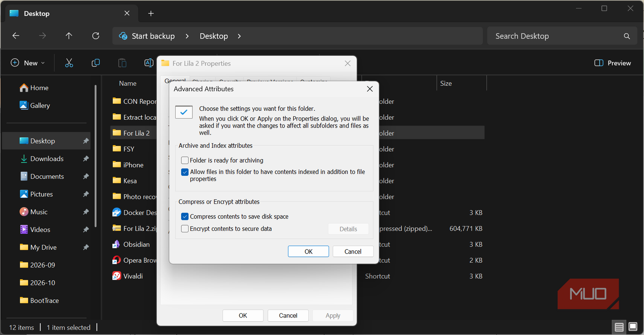Viewport: 644px width, 335px height.
Task: Go back with the left arrow
Action: (16, 36)
